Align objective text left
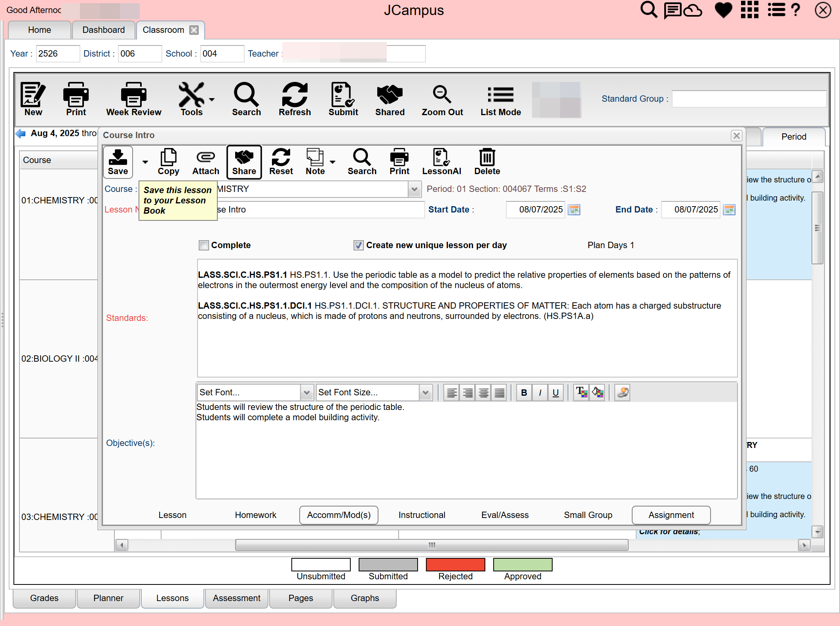840x626 pixels. pyautogui.click(x=452, y=393)
